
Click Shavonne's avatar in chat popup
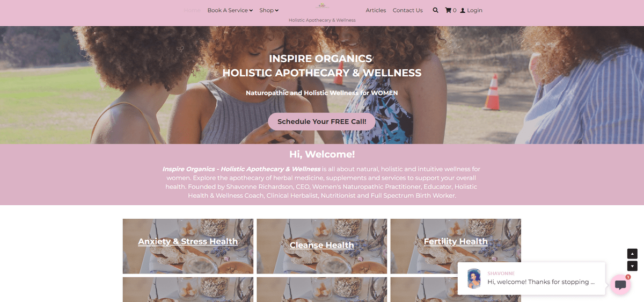pyautogui.click(x=474, y=278)
